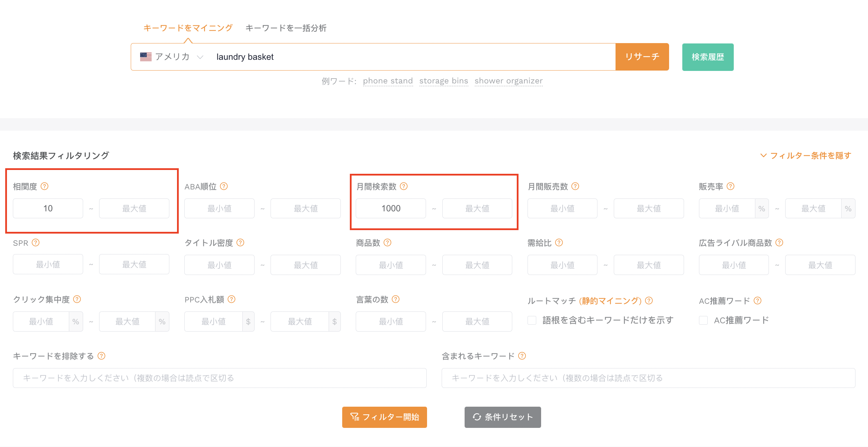Image resolution: width=868 pixels, height=447 pixels.
Task: Click help icon beside クリック集中度
Action: [77, 299]
